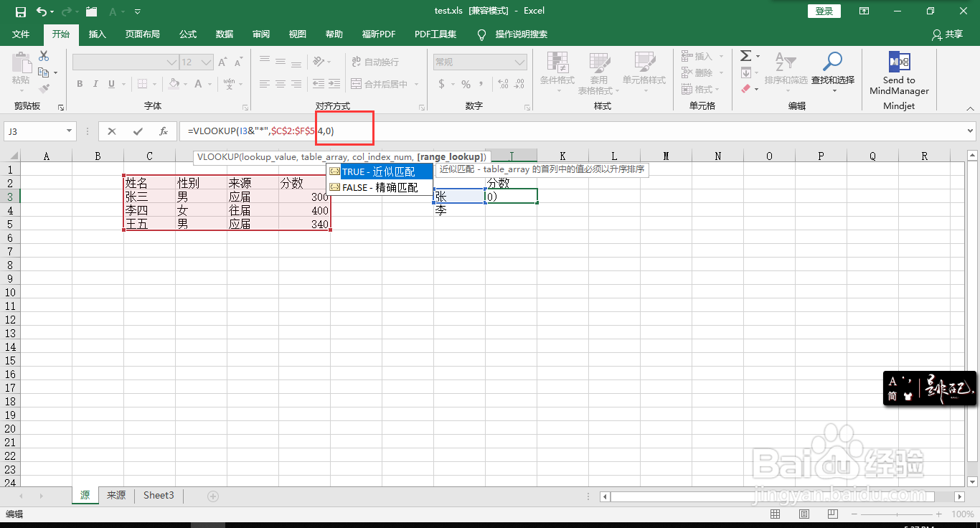The width and height of the screenshot is (980, 528).
Task: Expand the 常规 number format dropdown
Action: click(521, 62)
